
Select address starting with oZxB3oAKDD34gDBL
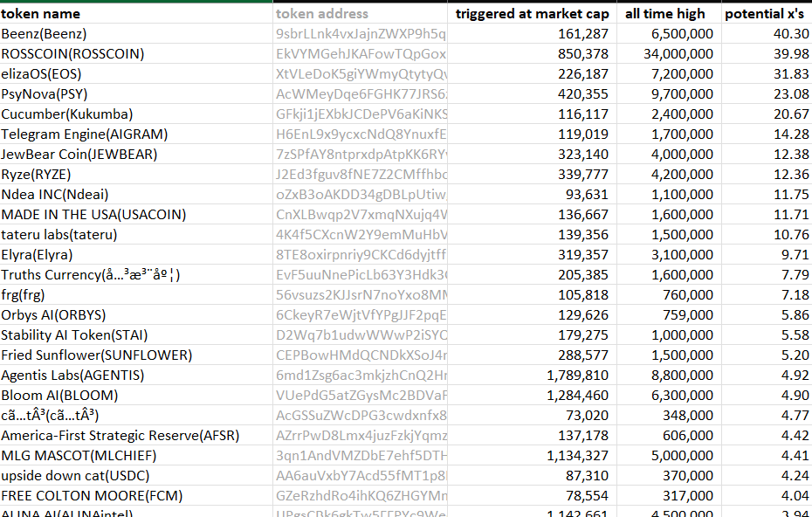point(360,194)
